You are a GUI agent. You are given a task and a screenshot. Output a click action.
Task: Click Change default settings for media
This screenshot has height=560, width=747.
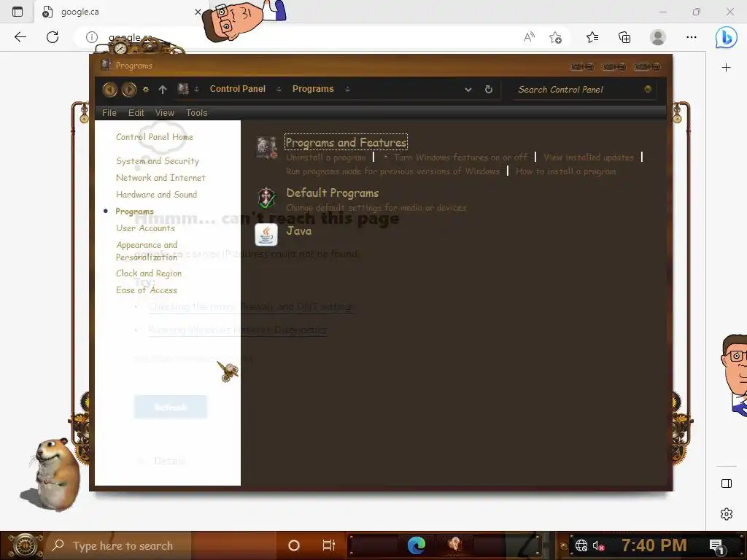click(376, 208)
